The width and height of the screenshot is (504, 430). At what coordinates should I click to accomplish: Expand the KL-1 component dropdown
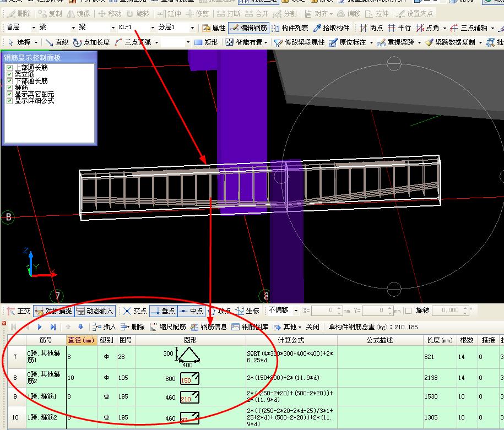pyautogui.click(x=153, y=28)
